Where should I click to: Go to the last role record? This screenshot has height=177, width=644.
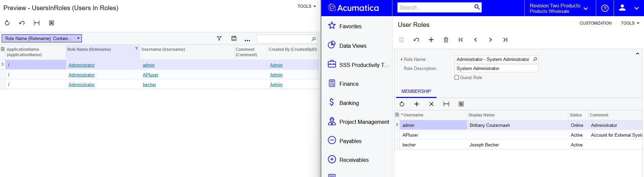pyautogui.click(x=505, y=40)
